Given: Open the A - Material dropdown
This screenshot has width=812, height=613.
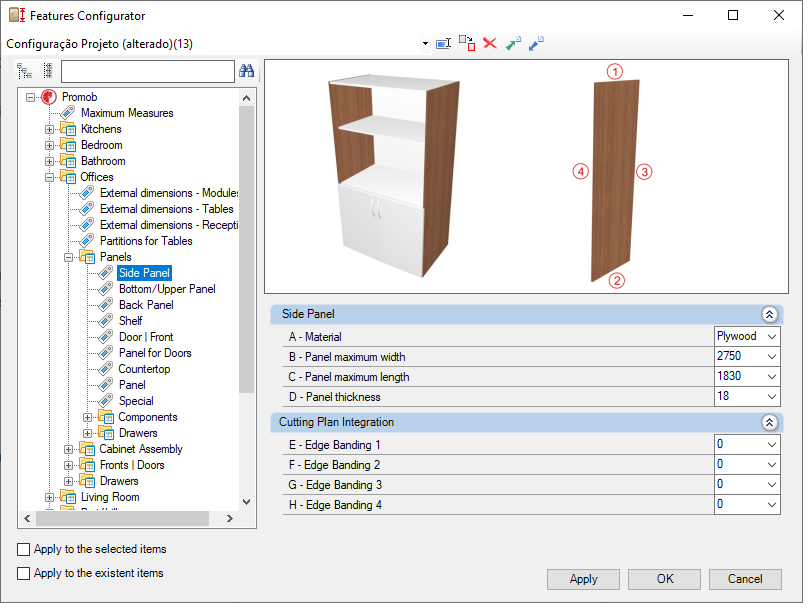Looking at the screenshot, I should click(772, 337).
